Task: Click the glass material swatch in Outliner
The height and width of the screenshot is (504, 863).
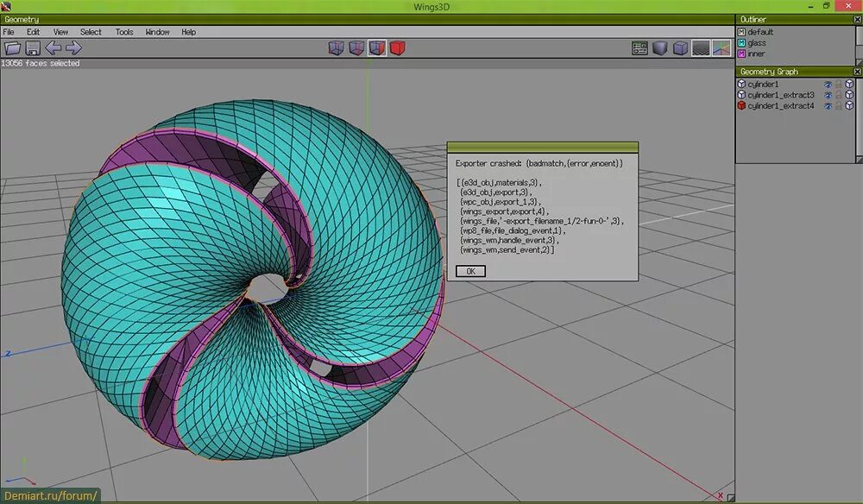Action: click(740, 41)
